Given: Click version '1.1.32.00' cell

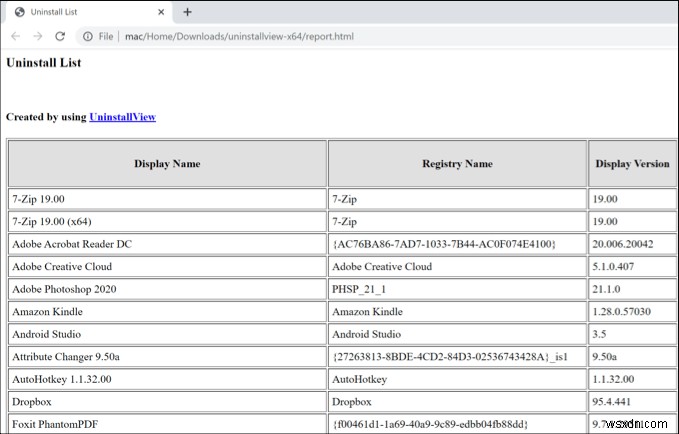Looking at the screenshot, I should 632,379.
